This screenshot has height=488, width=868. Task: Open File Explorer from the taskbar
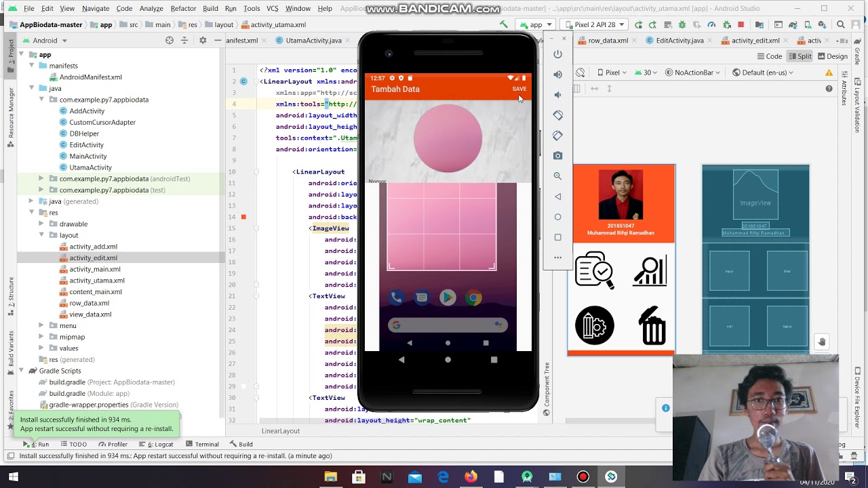(x=330, y=477)
